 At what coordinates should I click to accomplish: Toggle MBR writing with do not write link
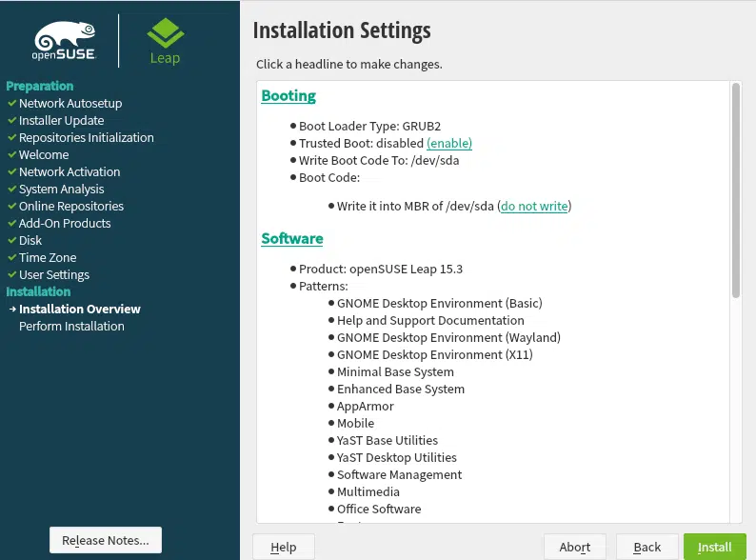tap(534, 206)
